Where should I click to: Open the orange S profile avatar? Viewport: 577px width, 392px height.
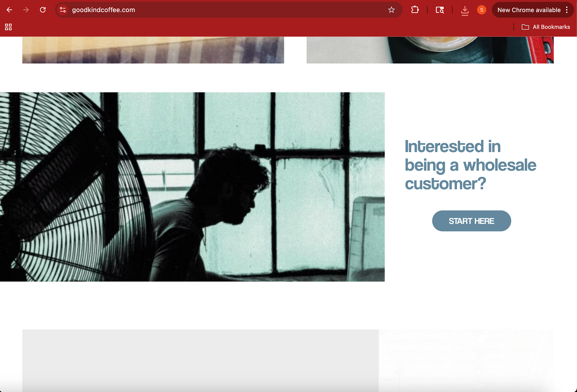(481, 10)
